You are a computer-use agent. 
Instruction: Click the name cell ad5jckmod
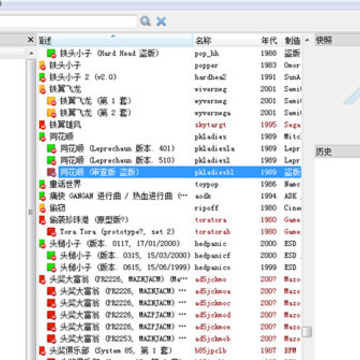[x=212, y=315]
